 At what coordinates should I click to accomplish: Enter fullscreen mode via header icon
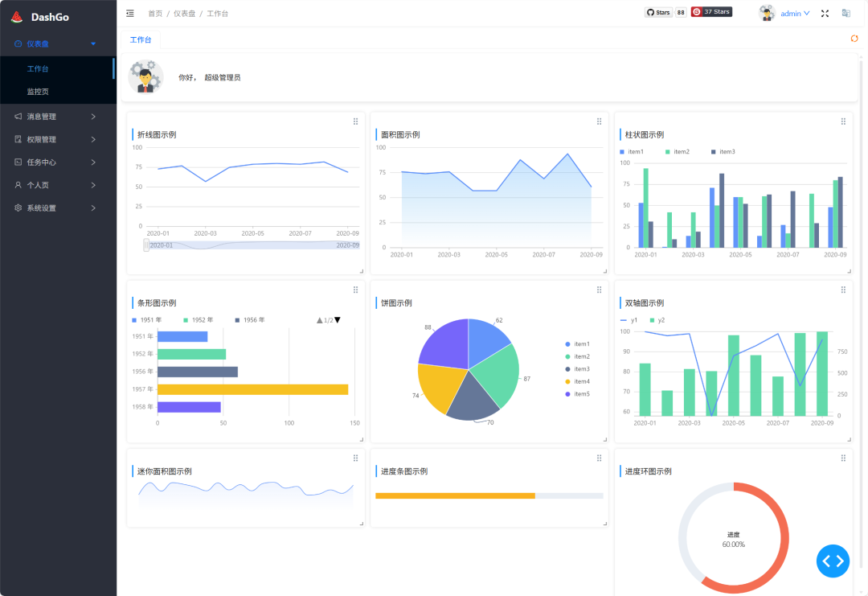coord(825,14)
